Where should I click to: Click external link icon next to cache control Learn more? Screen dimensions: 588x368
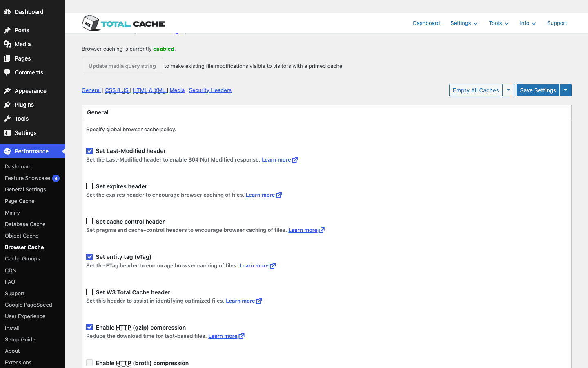click(322, 230)
